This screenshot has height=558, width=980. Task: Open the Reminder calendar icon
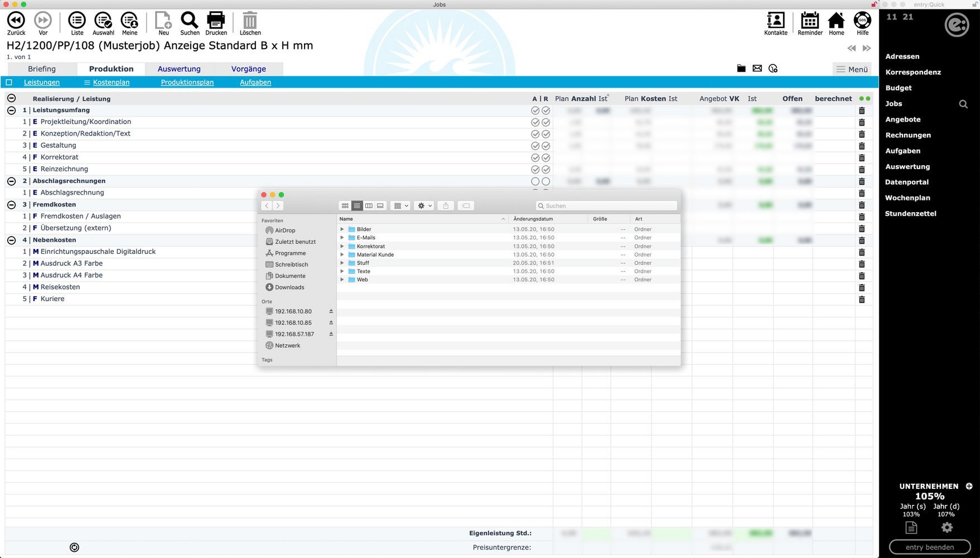(810, 21)
